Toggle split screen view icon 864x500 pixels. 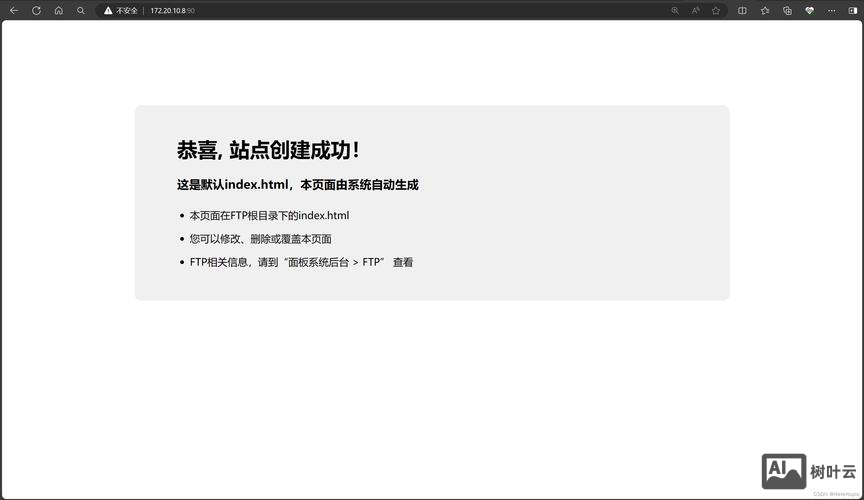[742, 10]
